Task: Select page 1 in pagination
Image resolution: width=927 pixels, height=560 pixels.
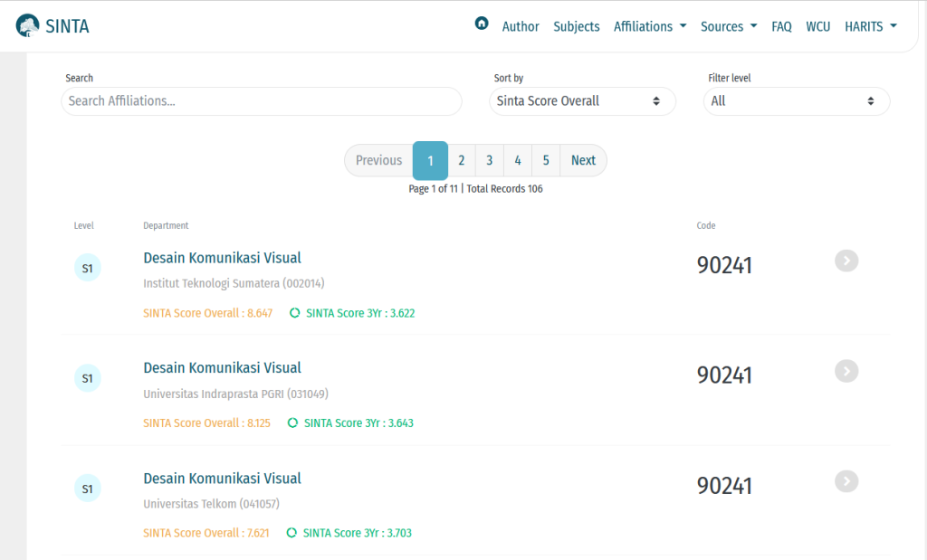Action: click(x=430, y=161)
